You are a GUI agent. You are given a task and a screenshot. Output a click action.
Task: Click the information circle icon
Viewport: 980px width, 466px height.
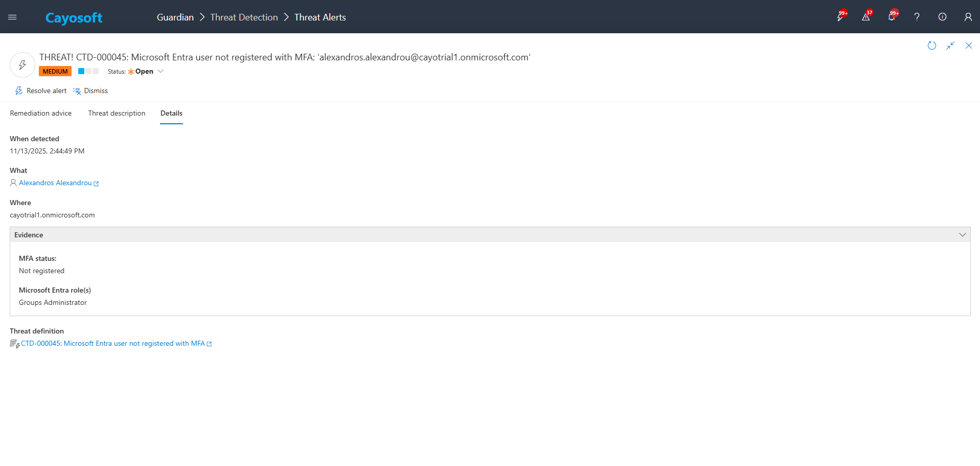tap(942, 17)
